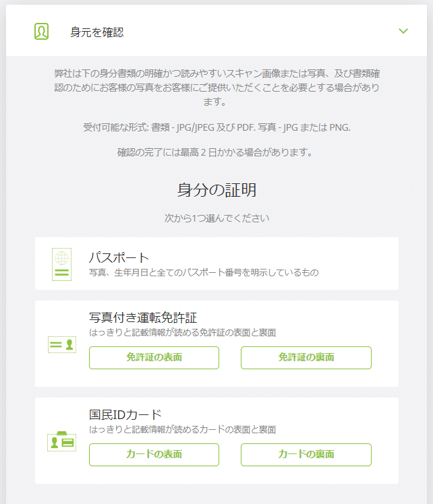Screen dimensions: 433x504
Task: Click the license description 免許証の表面と裏面
Action: tap(182, 333)
